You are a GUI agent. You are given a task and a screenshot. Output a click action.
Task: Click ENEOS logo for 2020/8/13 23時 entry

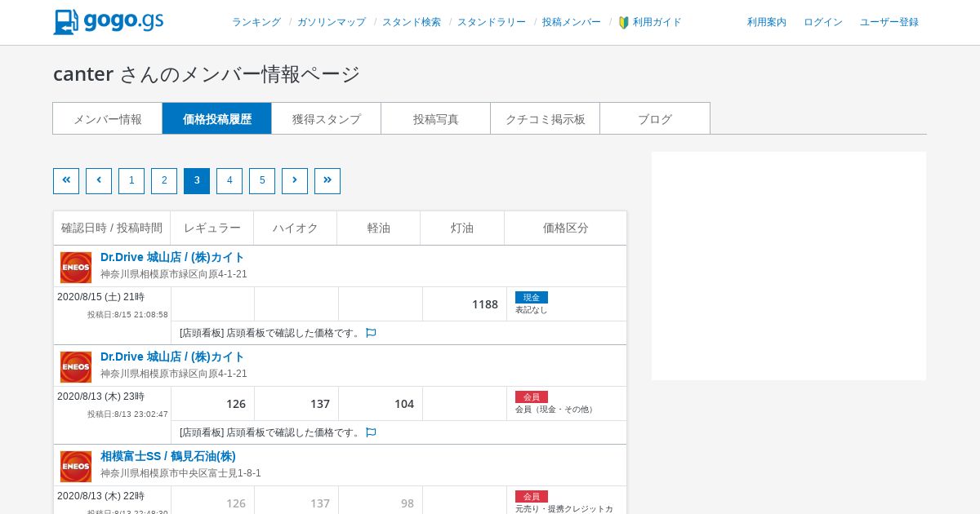pos(76,367)
